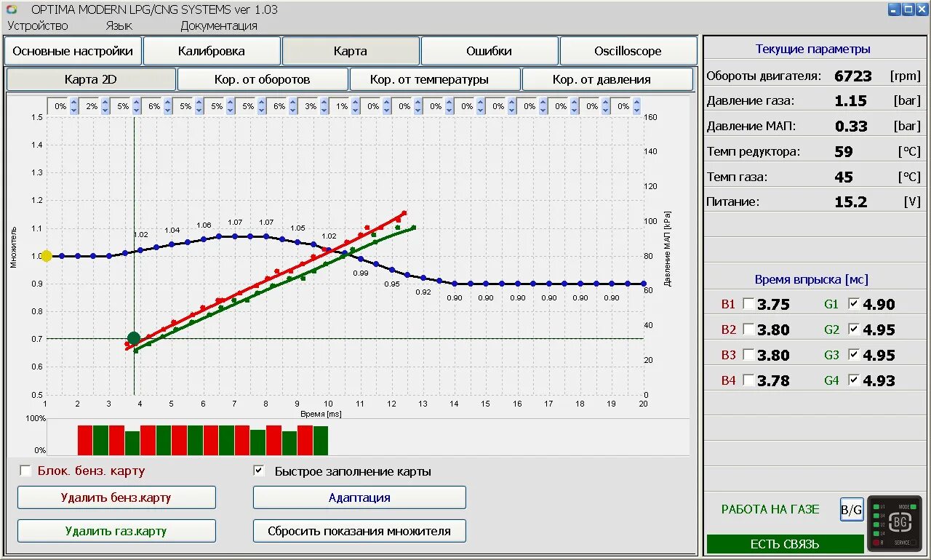Click the Текущие параметры heading
The height and width of the screenshot is (560, 931).
813,49
